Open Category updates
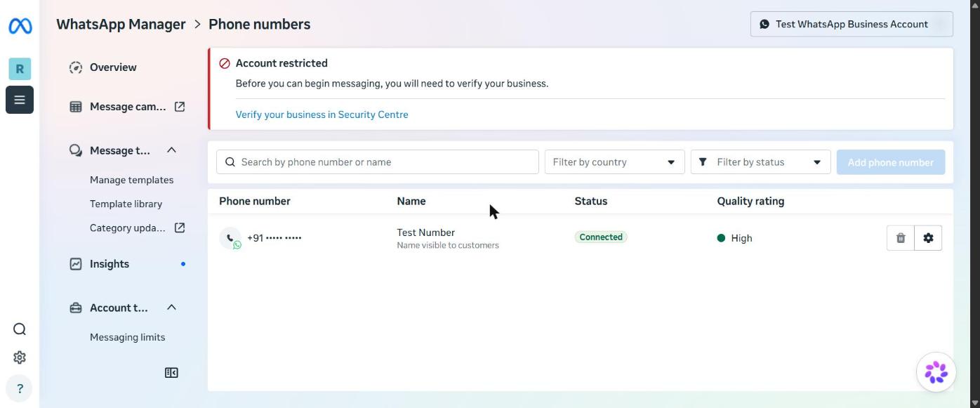Viewport: 980px width, 408px height. coord(128,228)
